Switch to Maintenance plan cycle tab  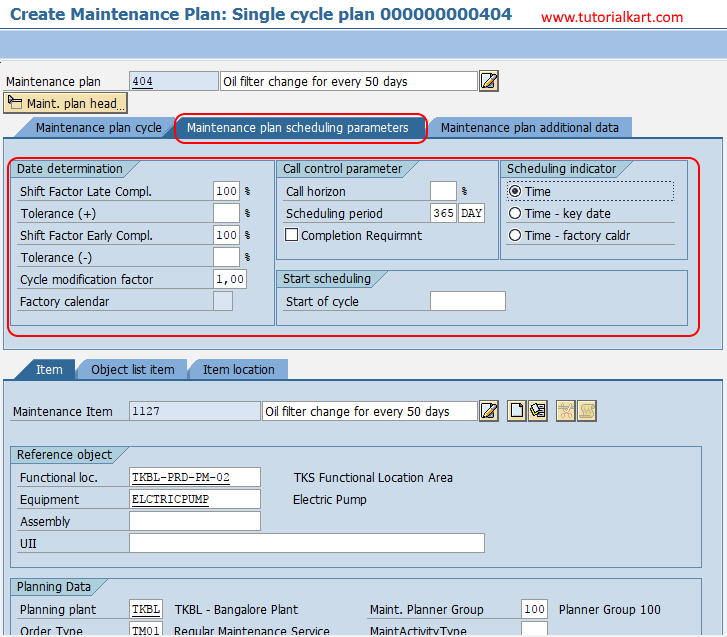point(98,127)
